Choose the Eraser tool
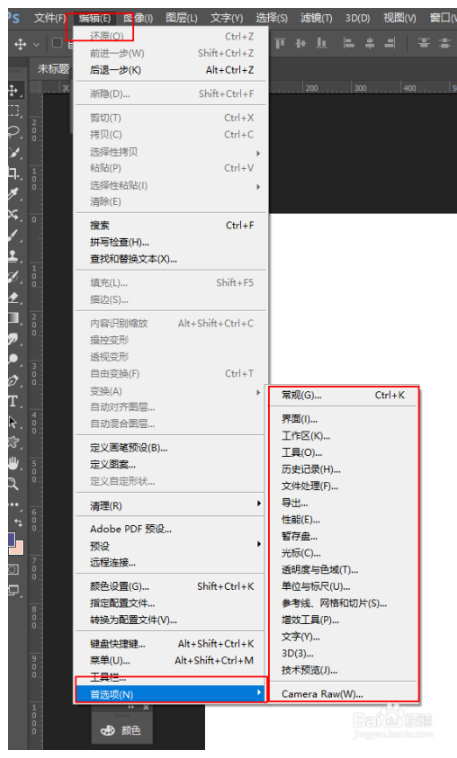Screen dimensions: 457x758 click(14, 297)
